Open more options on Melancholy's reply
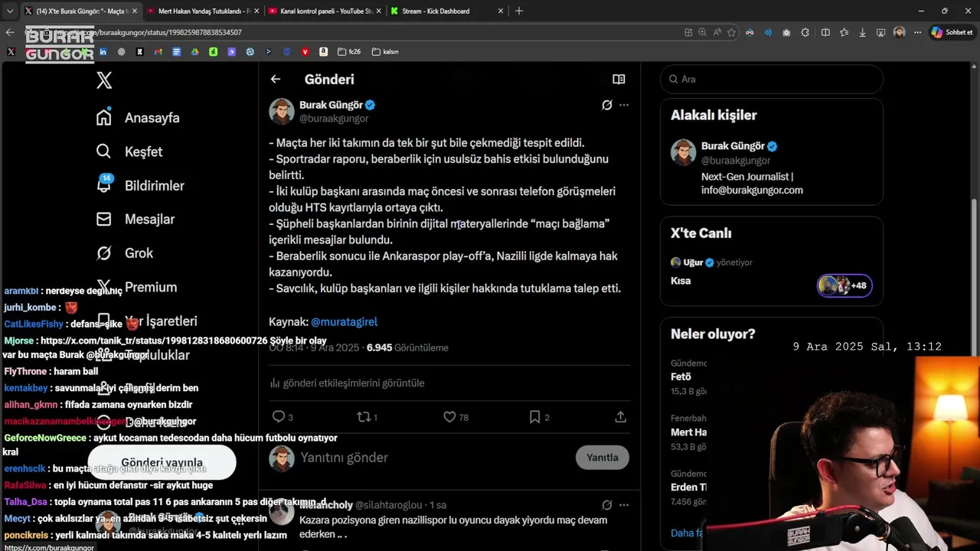 click(x=624, y=505)
